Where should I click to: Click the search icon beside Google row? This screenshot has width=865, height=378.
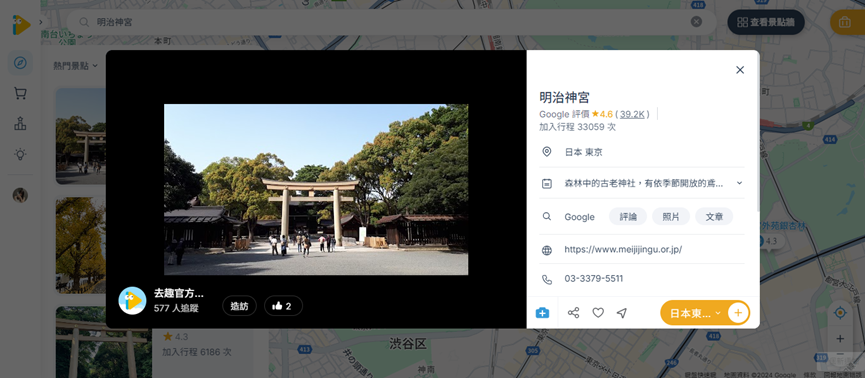547,216
